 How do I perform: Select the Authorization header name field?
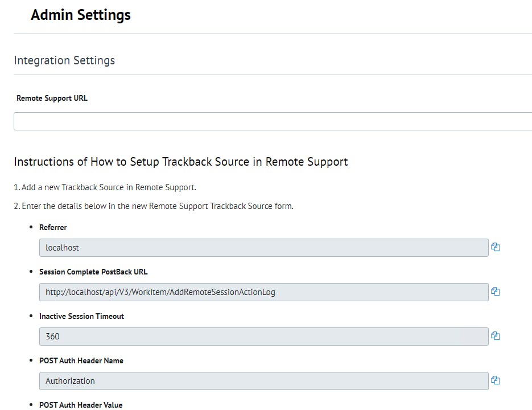pos(263,381)
